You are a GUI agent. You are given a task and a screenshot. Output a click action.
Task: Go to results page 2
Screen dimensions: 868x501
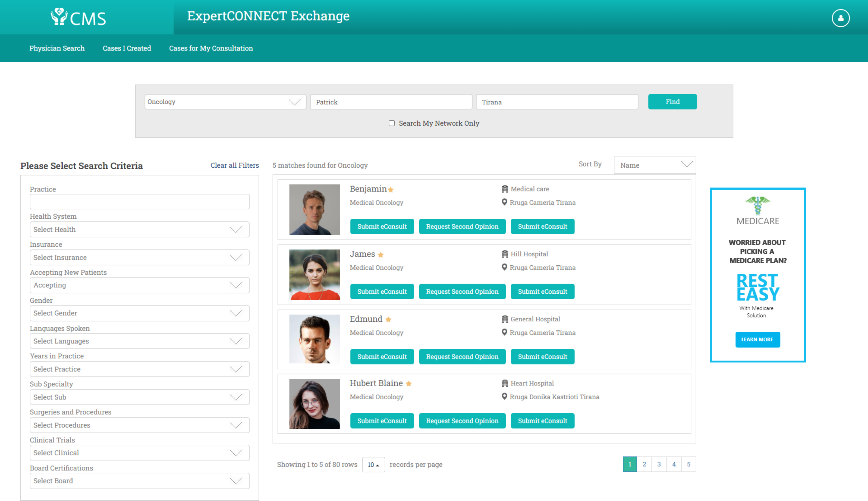click(644, 464)
